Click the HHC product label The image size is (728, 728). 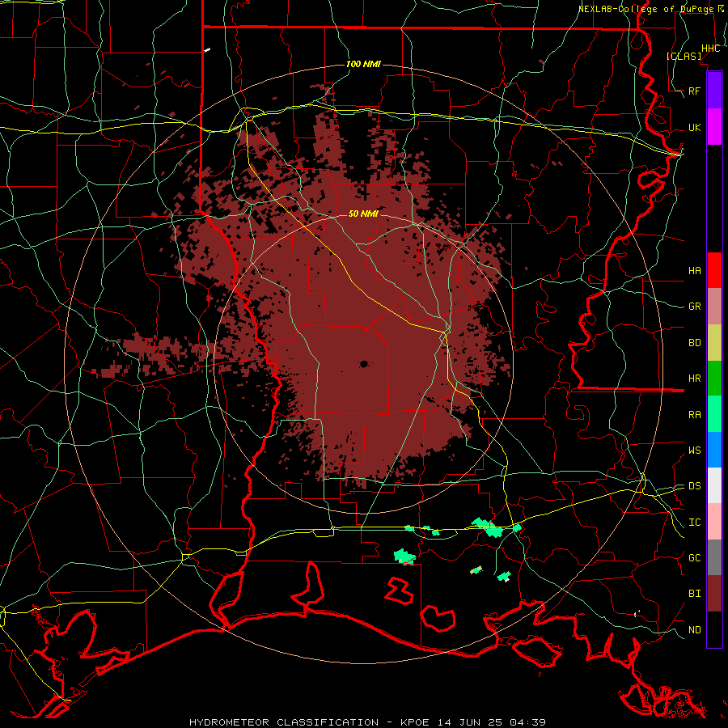coord(710,49)
